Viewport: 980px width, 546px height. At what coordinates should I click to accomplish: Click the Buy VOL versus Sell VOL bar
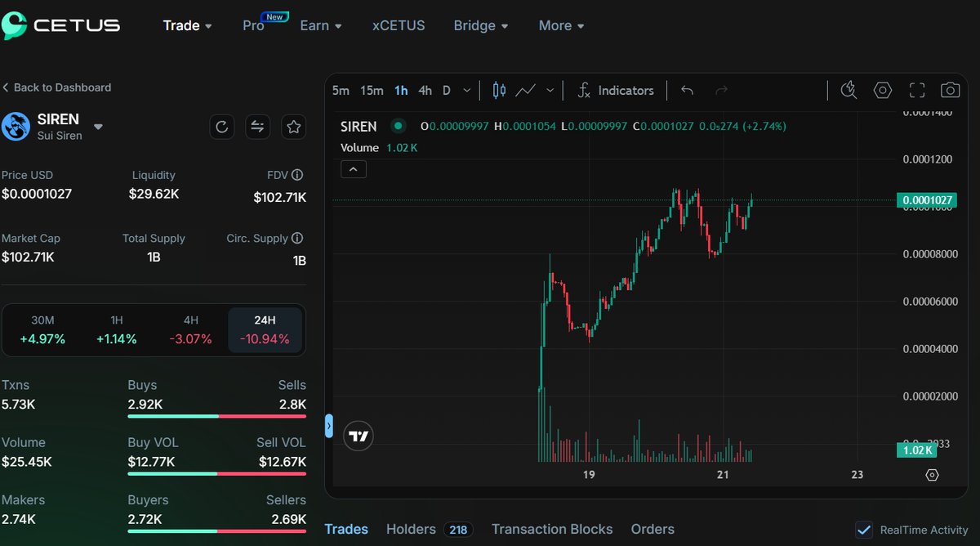pyautogui.click(x=216, y=473)
